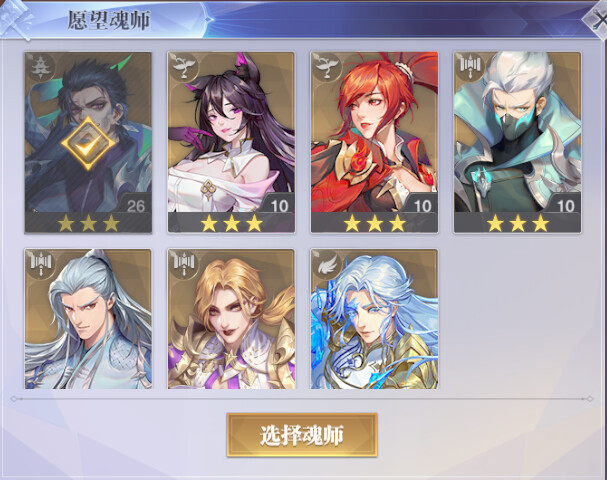The height and width of the screenshot is (480, 607).
Task: Toggle the gold checkmark on the dark-haired hero
Action: 88,144
